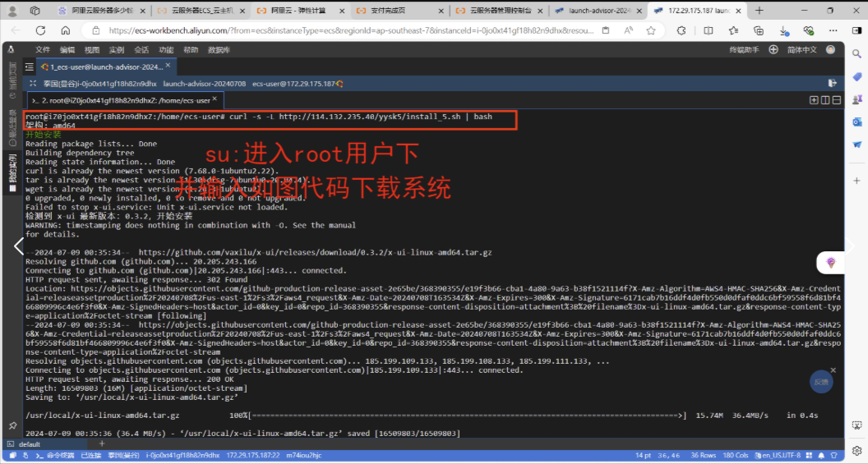Screen dimensions: 868x464
Task: Switch to the 支付完成页 browser tab
Action: pyautogui.click(x=397, y=11)
